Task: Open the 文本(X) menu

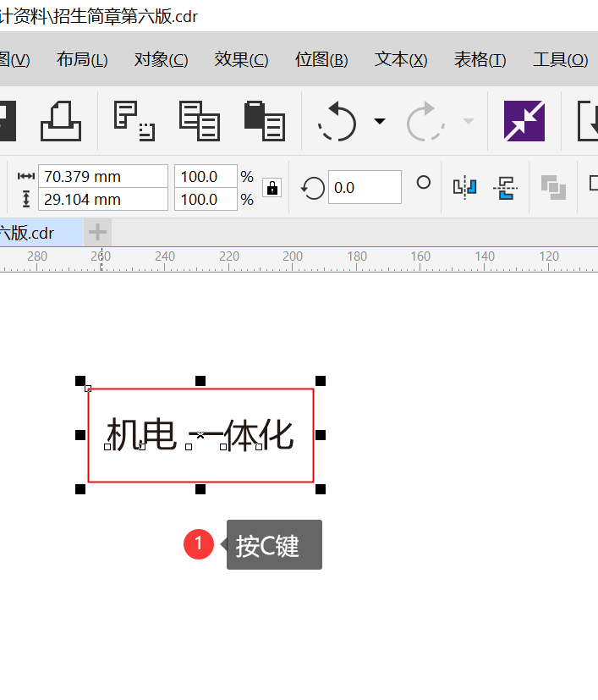Action: tap(401, 59)
